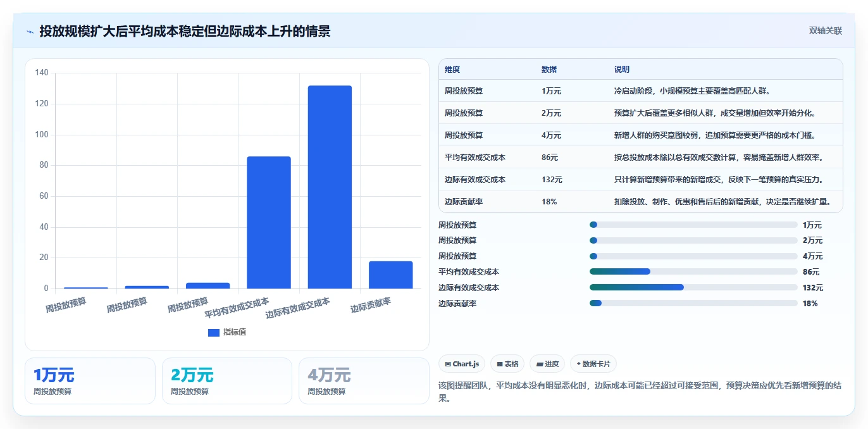The height and width of the screenshot is (429, 868).
Task: Open the 1万元 周投放预算 data card
Action: click(x=90, y=381)
